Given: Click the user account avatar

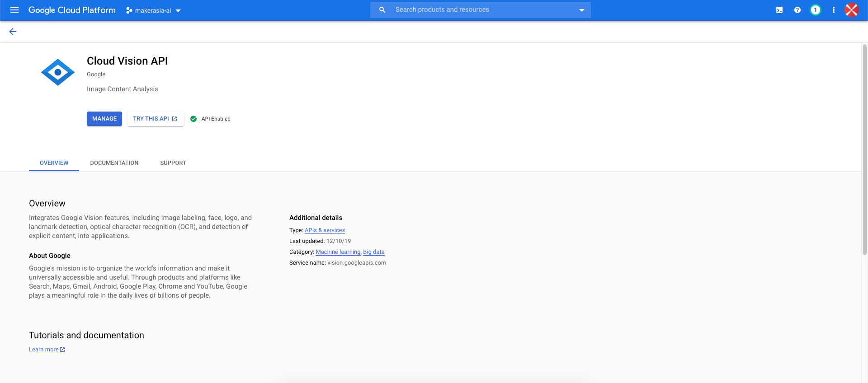Looking at the screenshot, I should [x=852, y=10].
